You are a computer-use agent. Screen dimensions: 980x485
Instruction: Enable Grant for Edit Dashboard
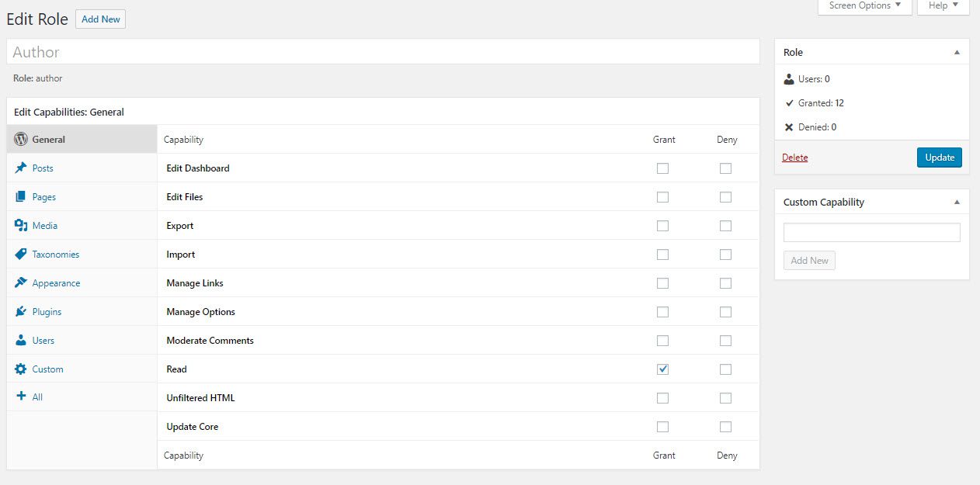(662, 168)
